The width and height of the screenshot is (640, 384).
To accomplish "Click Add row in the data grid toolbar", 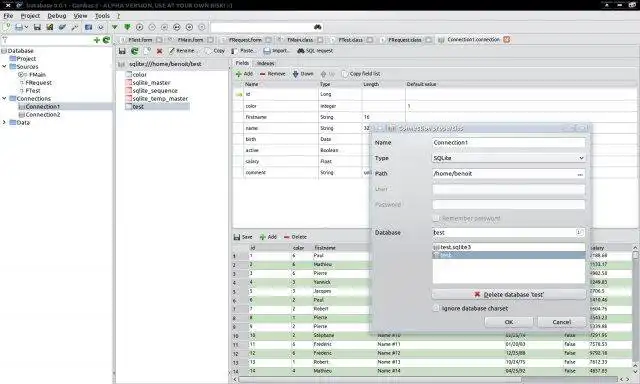I will pos(268,237).
